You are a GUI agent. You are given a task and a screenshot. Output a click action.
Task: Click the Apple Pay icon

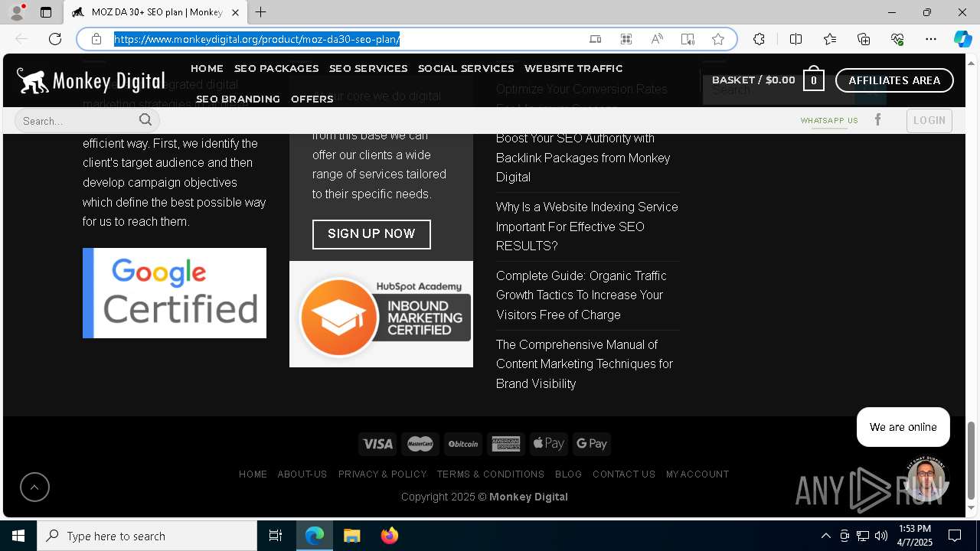coord(549,444)
